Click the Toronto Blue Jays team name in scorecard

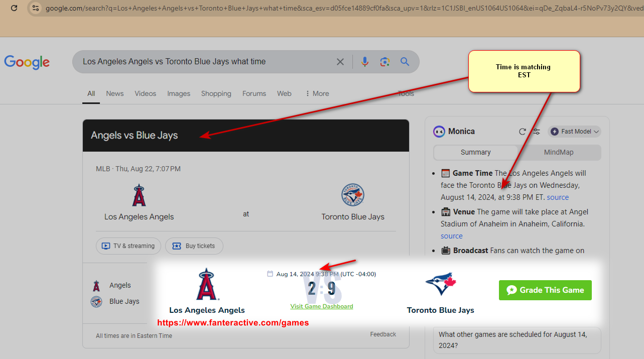(x=353, y=217)
